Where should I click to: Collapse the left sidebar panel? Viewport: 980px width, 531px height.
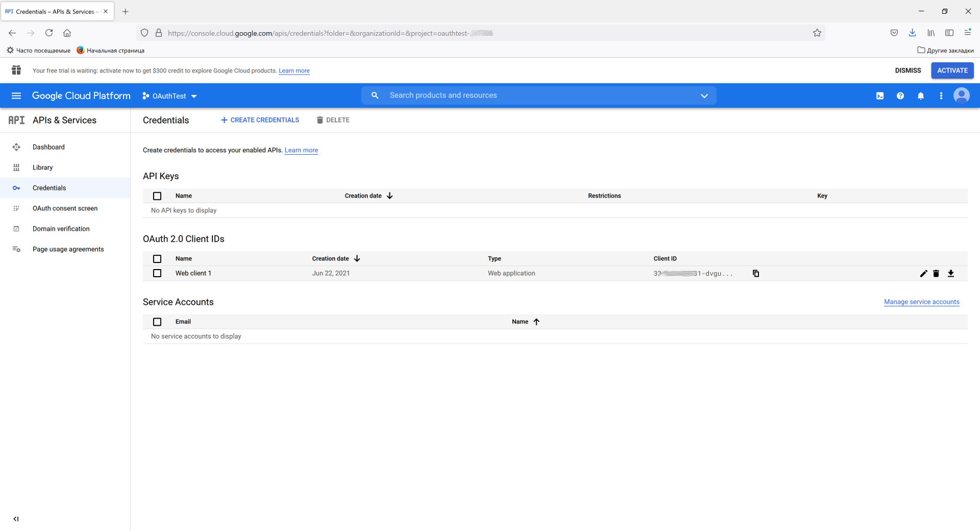(x=16, y=519)
